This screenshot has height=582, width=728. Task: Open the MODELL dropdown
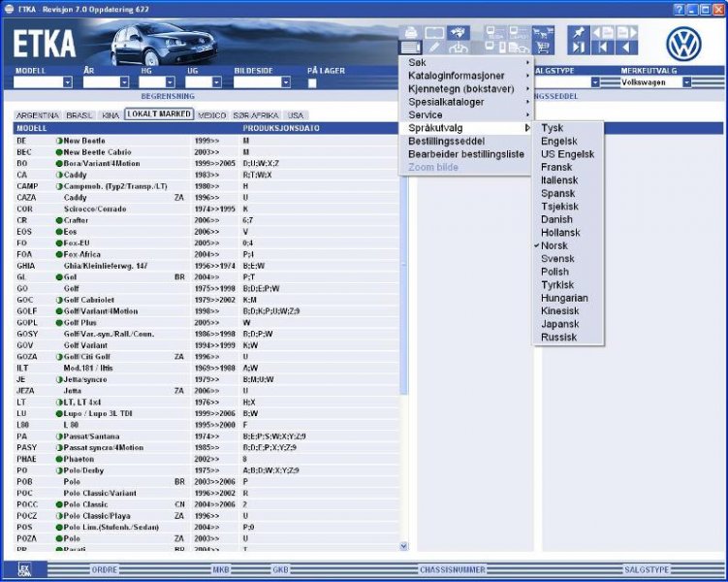tap(67, 82)
